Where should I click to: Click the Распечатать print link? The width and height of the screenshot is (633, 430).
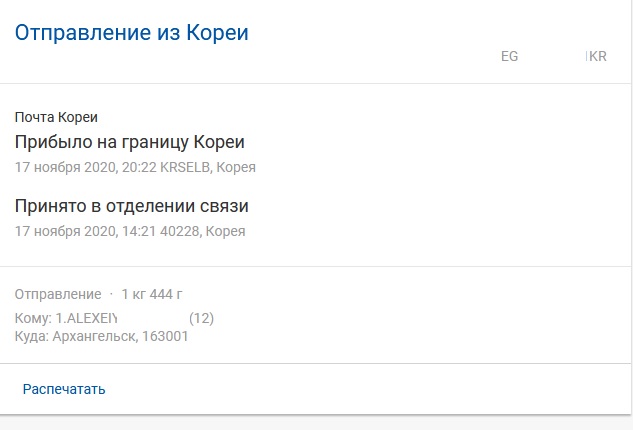pyautogui.click(x=64, y=389)
